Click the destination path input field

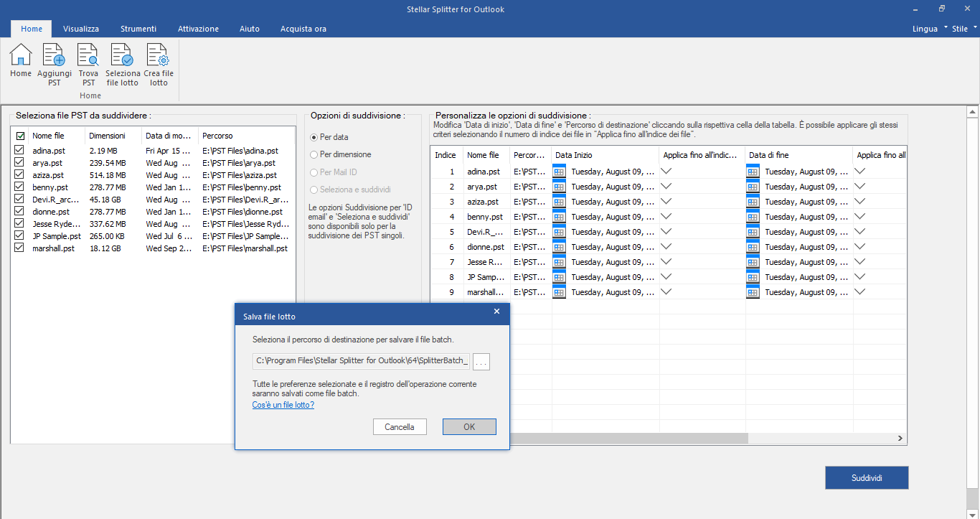point(362,361)
